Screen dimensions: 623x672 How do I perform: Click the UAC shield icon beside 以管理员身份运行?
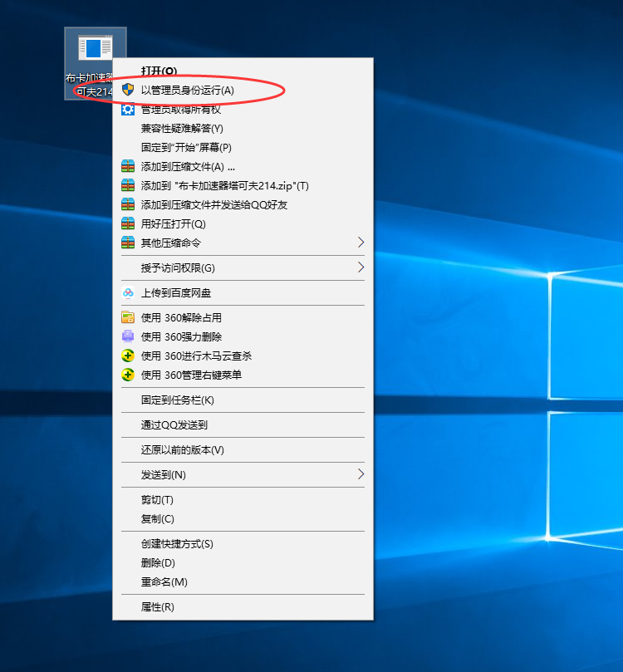coord(128,90)
